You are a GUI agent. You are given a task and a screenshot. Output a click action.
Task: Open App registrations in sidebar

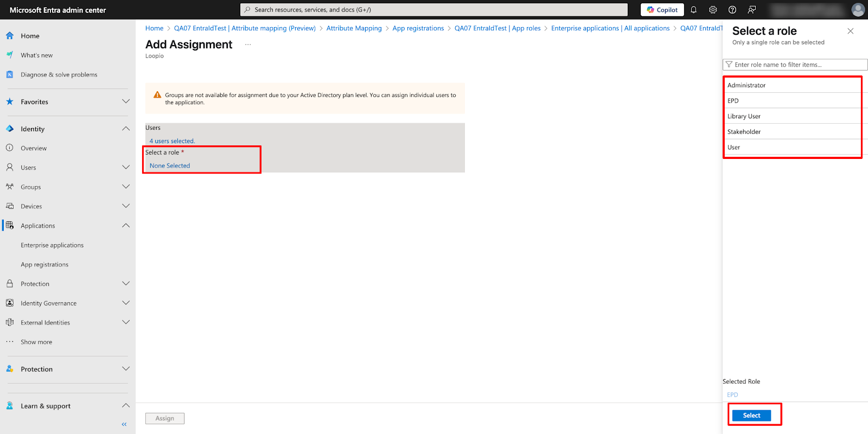pyautogui.click(x=44, y=265)
